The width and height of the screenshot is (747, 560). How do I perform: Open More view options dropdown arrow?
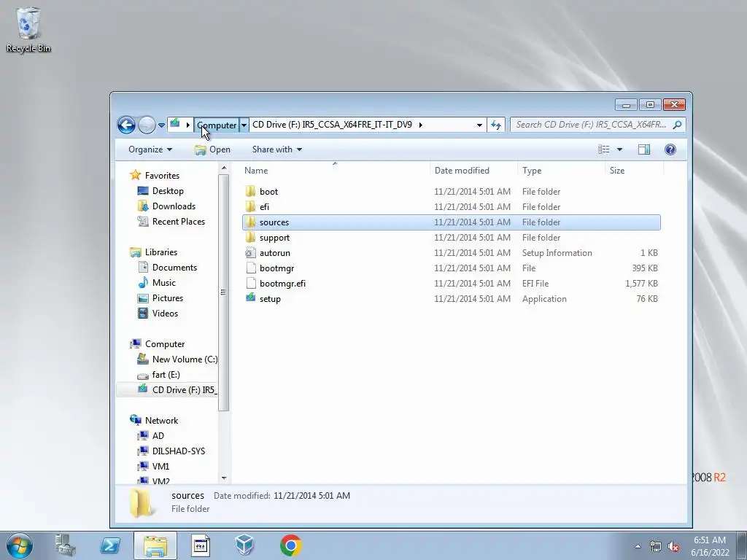pyautogui.click(x=620, y=149)
